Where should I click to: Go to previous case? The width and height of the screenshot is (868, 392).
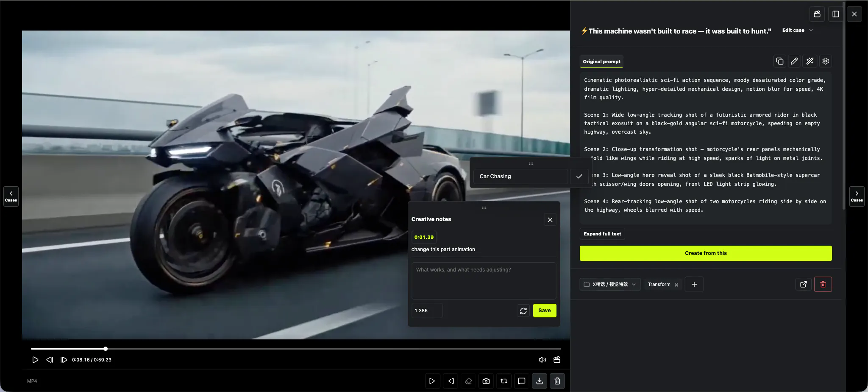(11, 196)
